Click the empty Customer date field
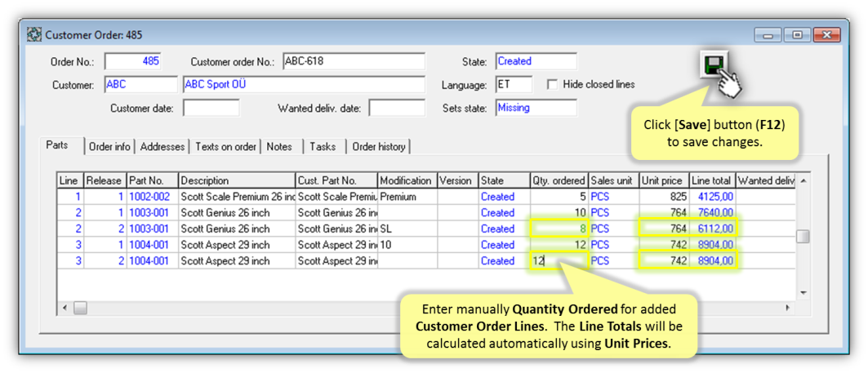 (x=211, y=108)
